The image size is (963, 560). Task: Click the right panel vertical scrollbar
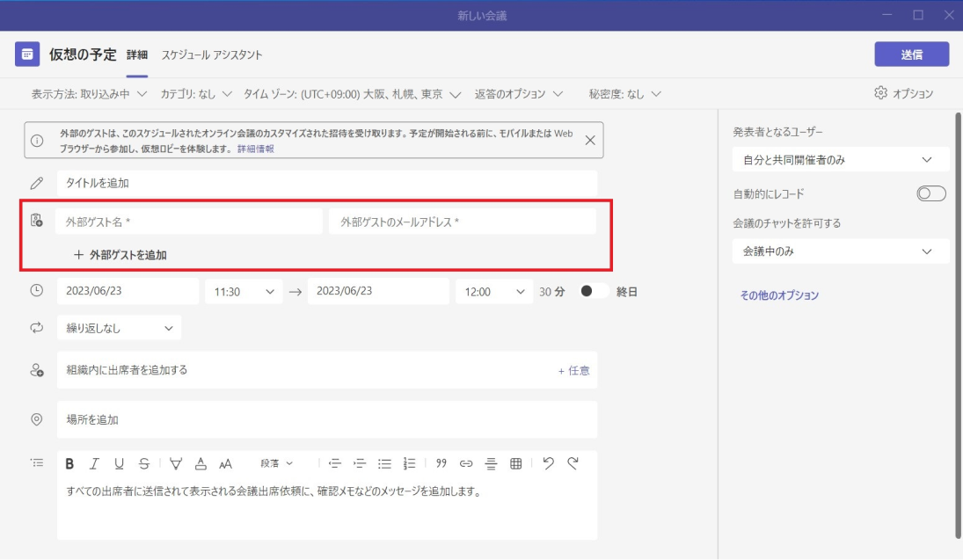coord(958,325)
